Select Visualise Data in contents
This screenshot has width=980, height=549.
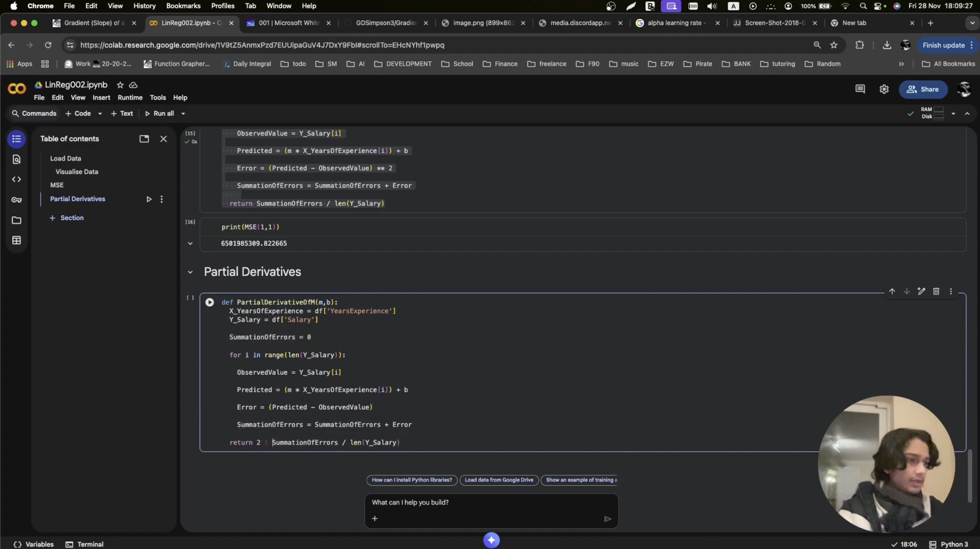(x=77, y=172)
